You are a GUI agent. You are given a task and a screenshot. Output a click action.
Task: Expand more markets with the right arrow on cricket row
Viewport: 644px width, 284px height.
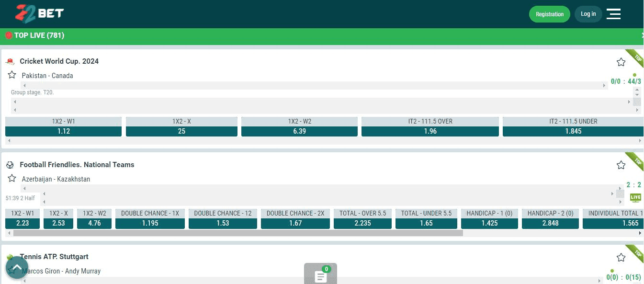point(641,141)
